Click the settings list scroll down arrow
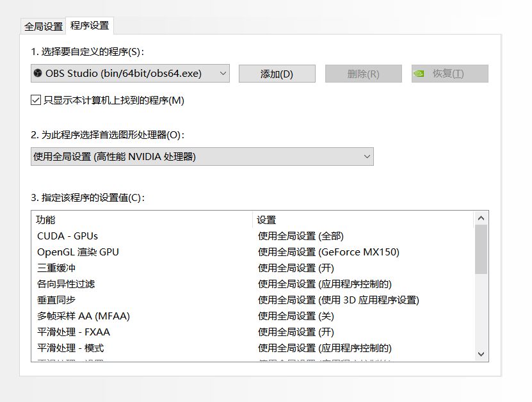Image resolution: width=532 pixels, height=402 pixels. (x=481, y=354)
